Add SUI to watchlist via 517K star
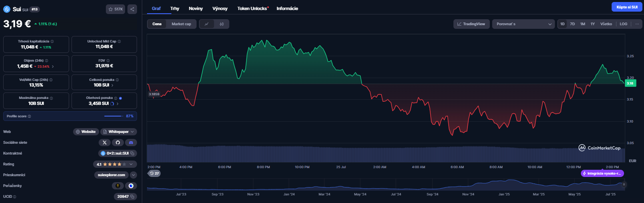 coord(115,9)
